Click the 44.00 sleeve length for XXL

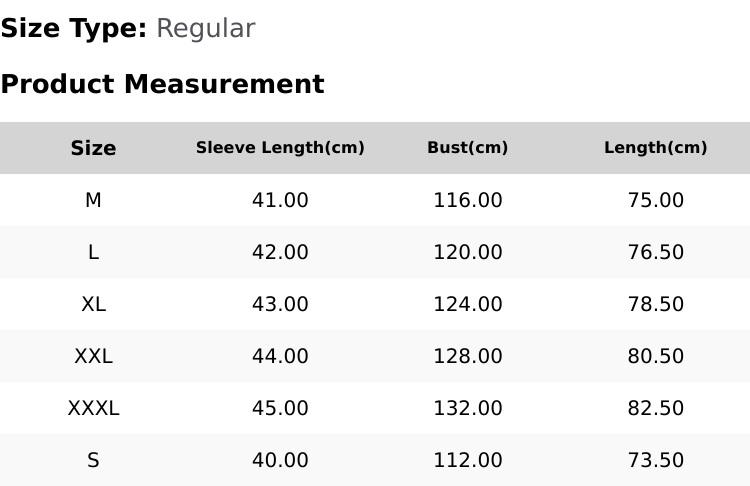coord(280,356)
